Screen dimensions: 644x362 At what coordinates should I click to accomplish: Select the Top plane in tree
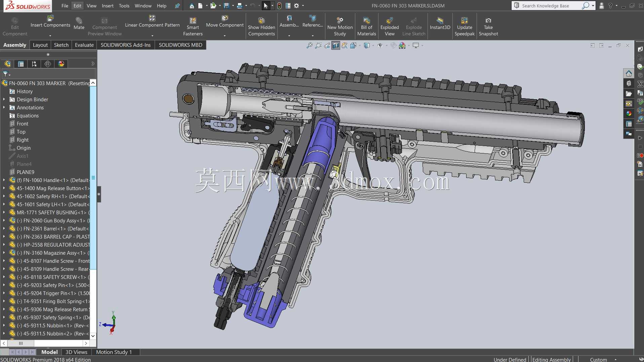pos(21,132)
